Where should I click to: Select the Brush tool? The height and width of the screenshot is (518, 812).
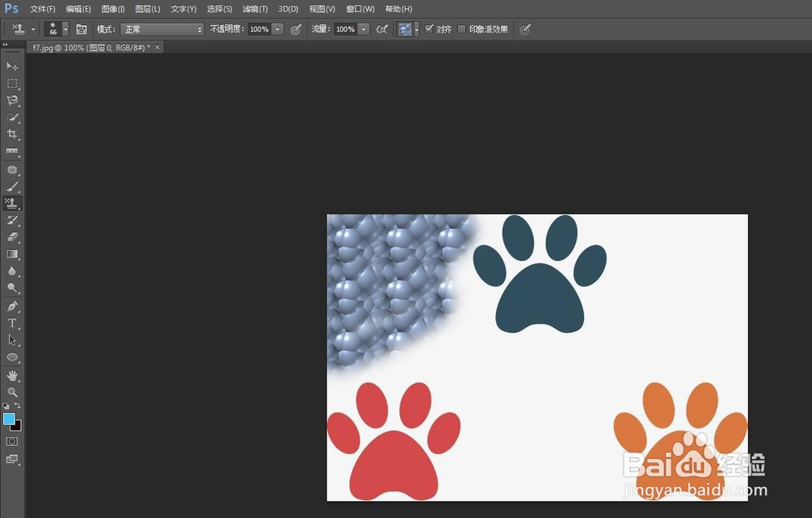point(12,187)
